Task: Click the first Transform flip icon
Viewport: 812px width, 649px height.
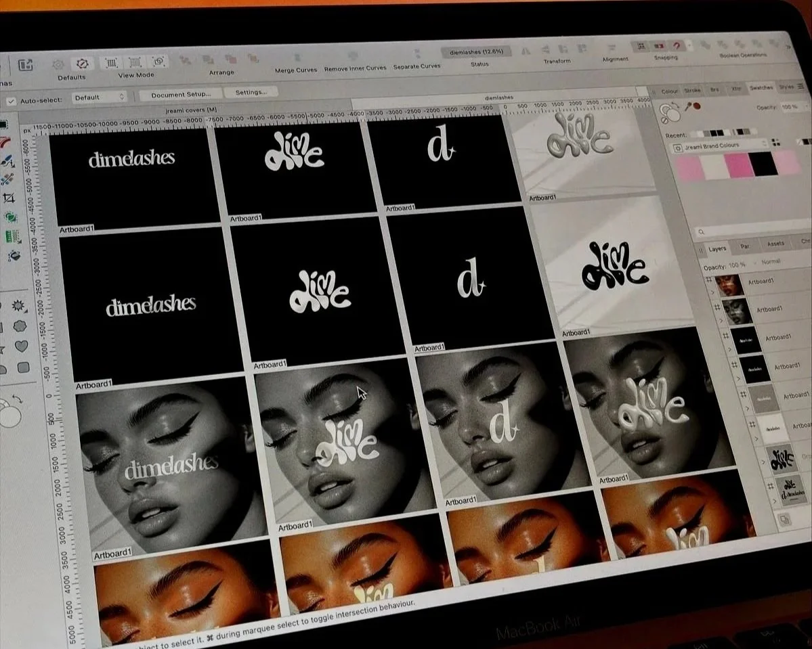Action: 526,51
